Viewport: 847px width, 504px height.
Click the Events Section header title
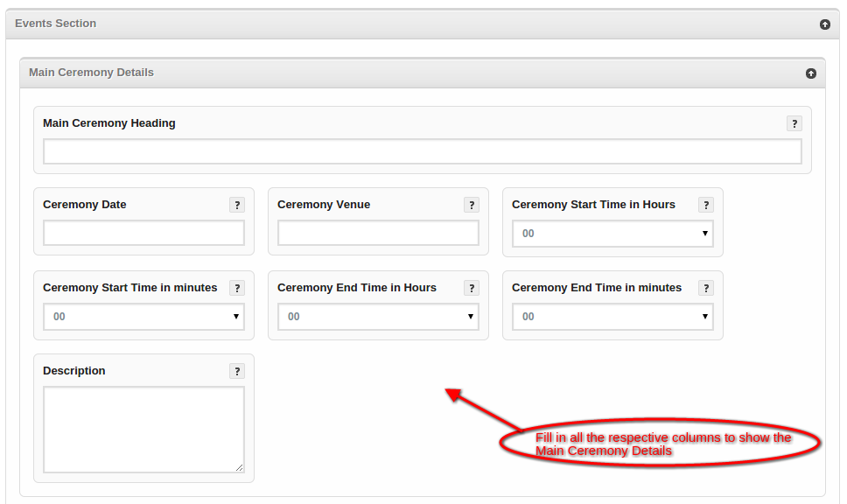tap(56, 24)
